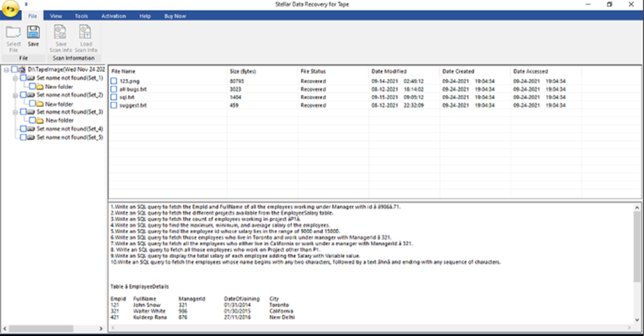This screenshot has width=644, height=336.
Task: Click the Buy Now link in the menu bar
Action: coord(174,15)
